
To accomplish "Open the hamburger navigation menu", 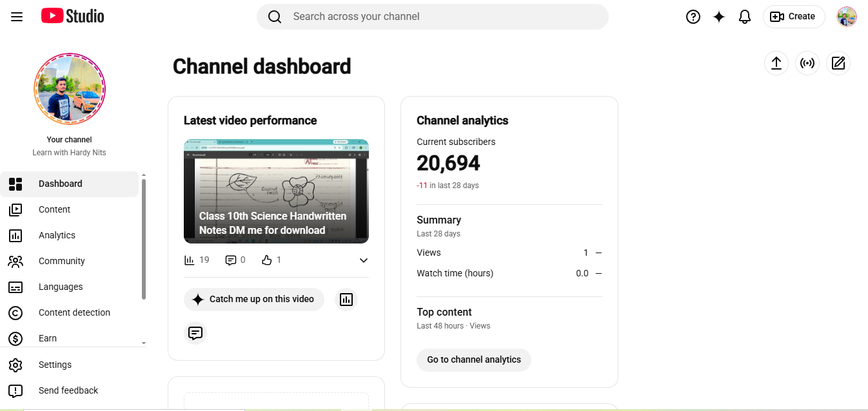I will pyautogui.click(x=17, y=17).
